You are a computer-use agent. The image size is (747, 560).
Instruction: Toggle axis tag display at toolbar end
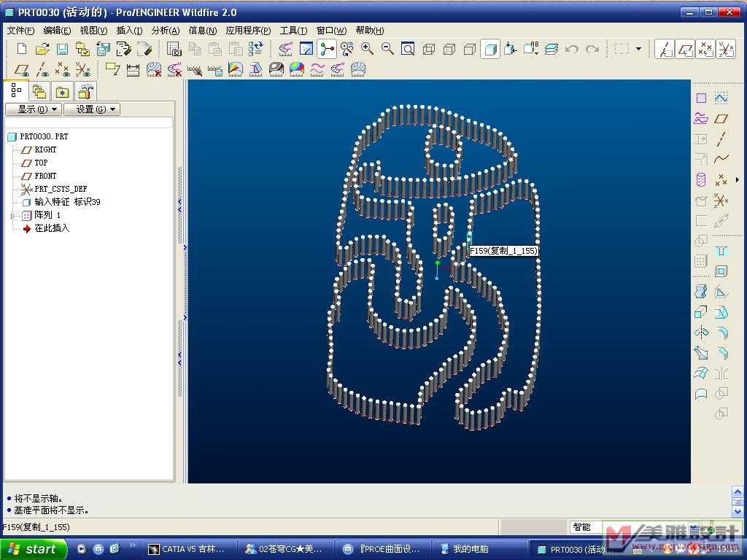pyautogui.click(x=665, y=49)
